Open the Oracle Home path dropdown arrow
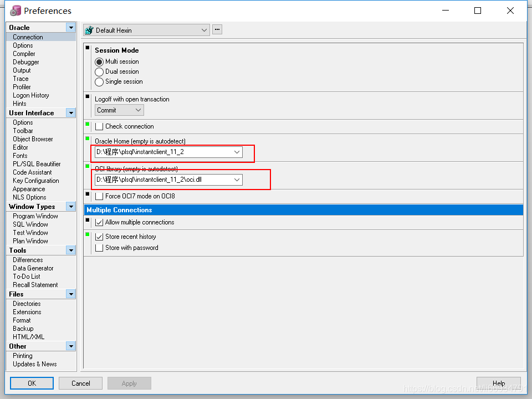Image resolution: width=532 pixels, height=399 pixels. pyautogui.click(x=237, y=152)
